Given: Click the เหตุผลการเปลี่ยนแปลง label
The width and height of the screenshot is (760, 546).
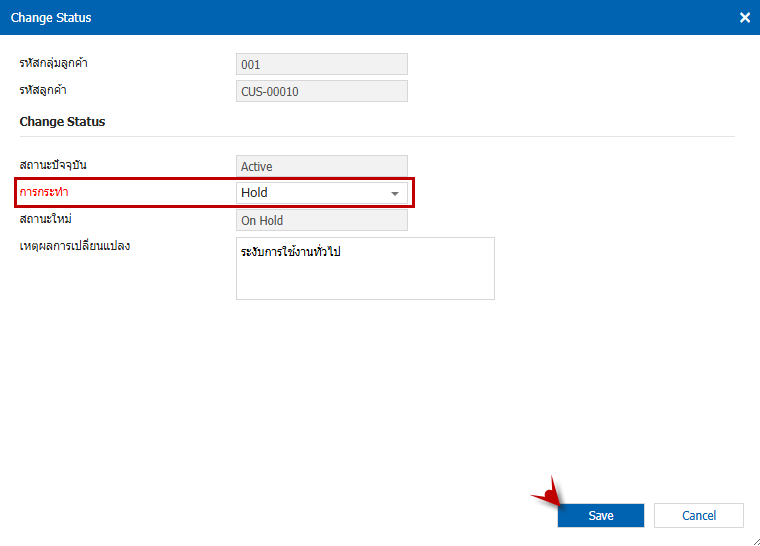Looking at the screenshot, I should pos(75,246).
